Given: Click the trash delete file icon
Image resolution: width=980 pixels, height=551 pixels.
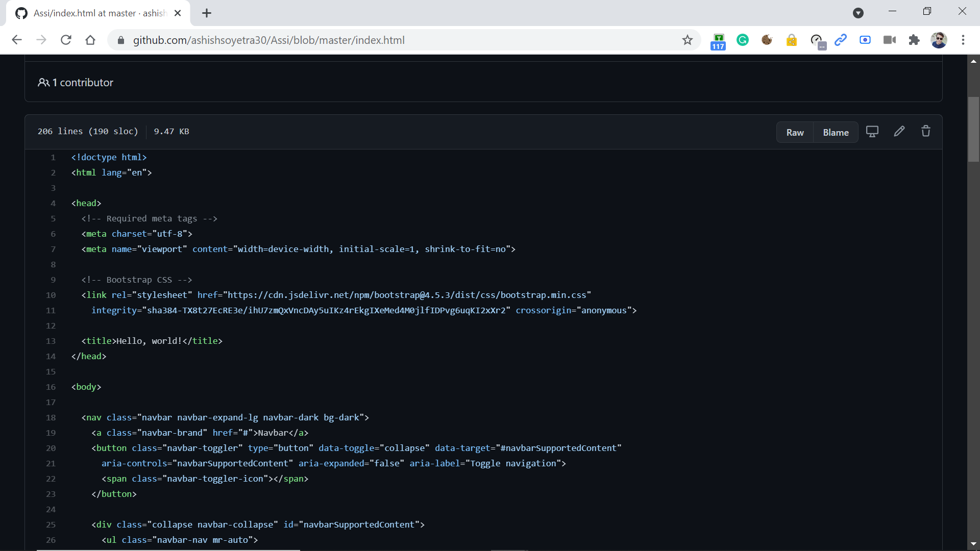Looking at the screenshot, I should click(926, 132).
